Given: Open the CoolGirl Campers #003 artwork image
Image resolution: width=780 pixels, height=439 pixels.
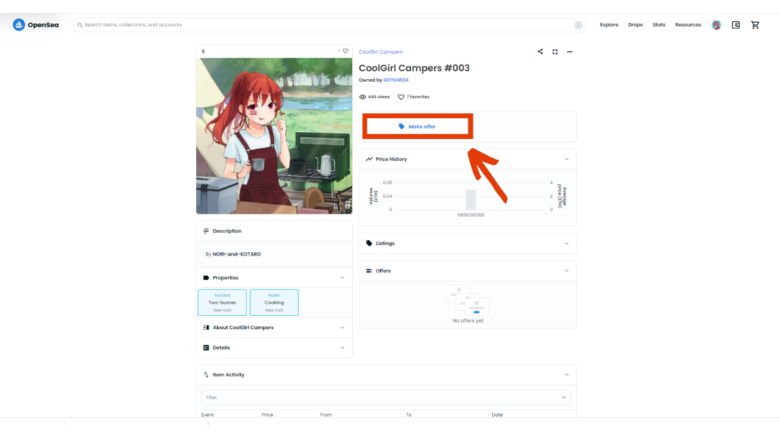Looking at the screenshot, I should (x=274, y=136).
